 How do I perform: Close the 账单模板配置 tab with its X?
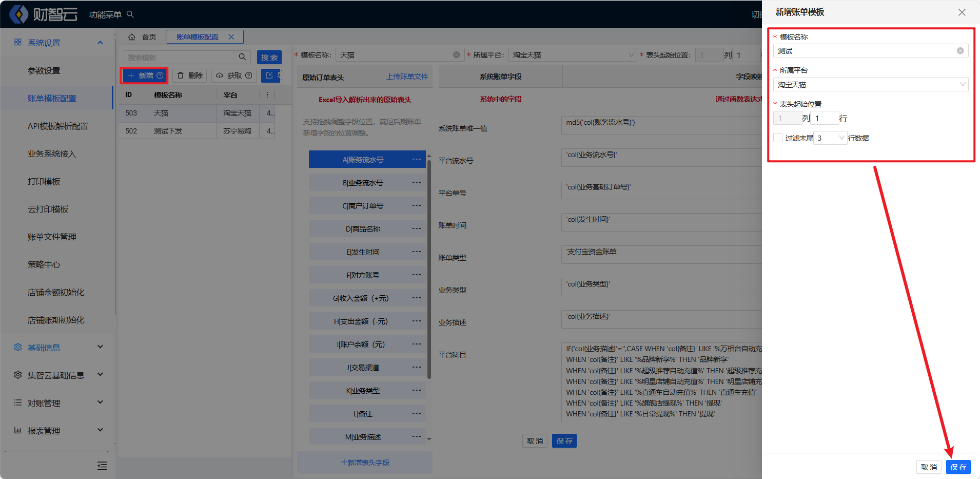(231, 37)
